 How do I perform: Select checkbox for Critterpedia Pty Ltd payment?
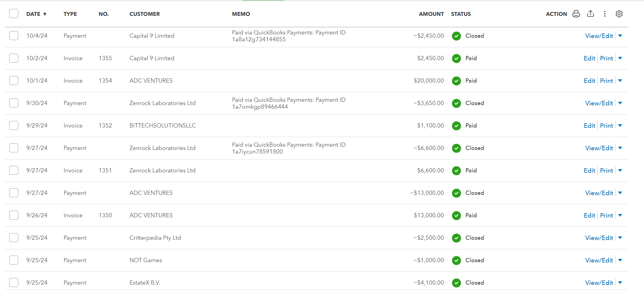[x=14, y=238]
